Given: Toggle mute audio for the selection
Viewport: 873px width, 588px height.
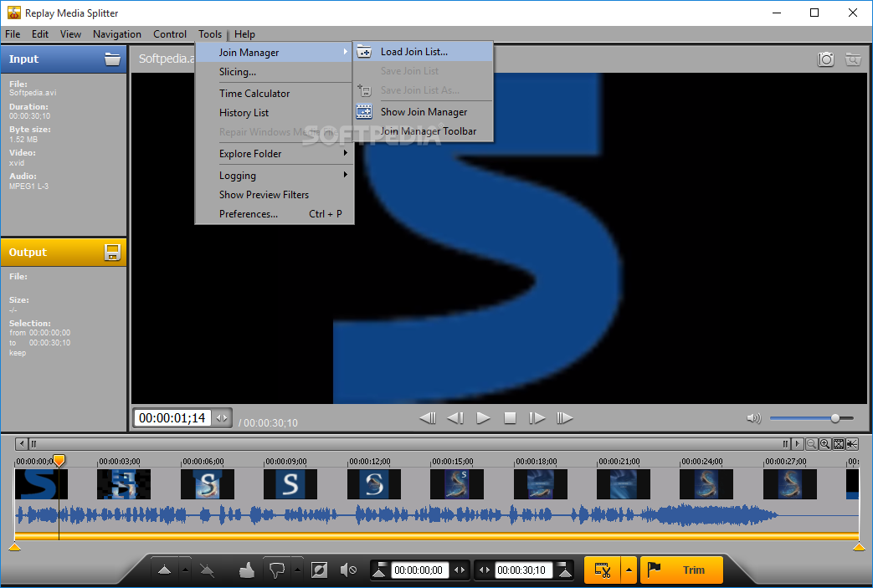Looking at the screenshot, I should coord(348,570).
